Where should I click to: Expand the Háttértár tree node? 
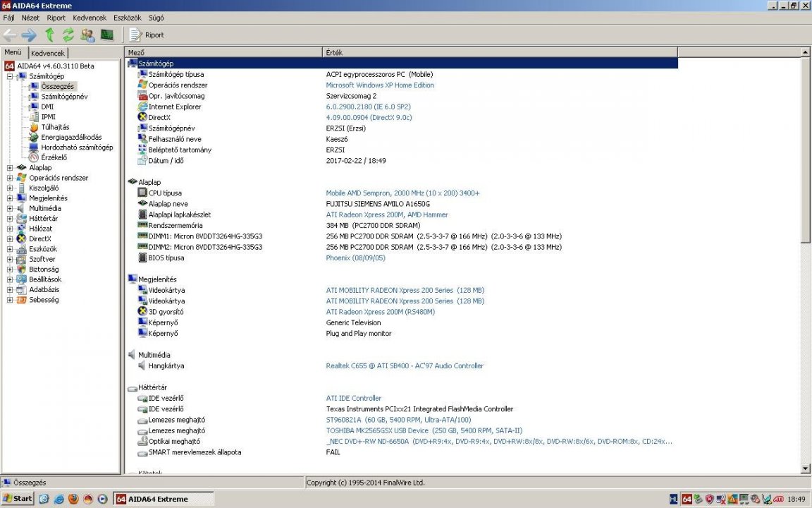(10, 218)
